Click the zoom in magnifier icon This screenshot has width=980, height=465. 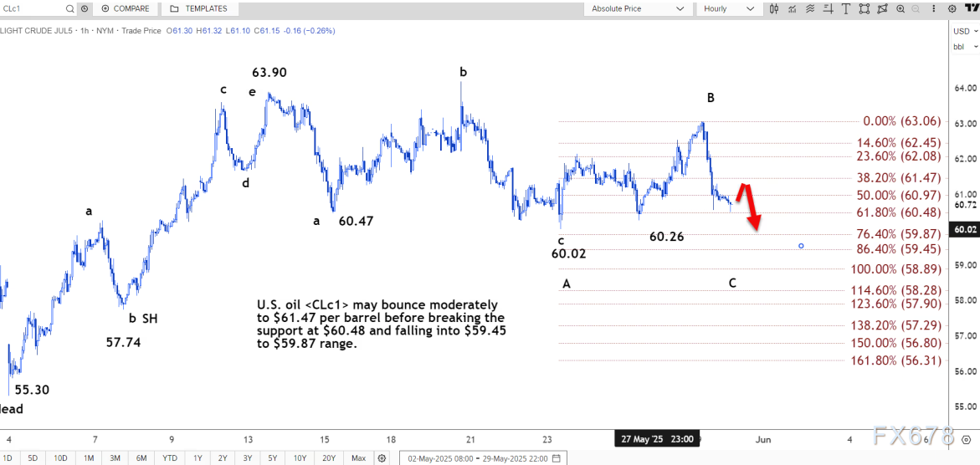click(x=900, y=8)
